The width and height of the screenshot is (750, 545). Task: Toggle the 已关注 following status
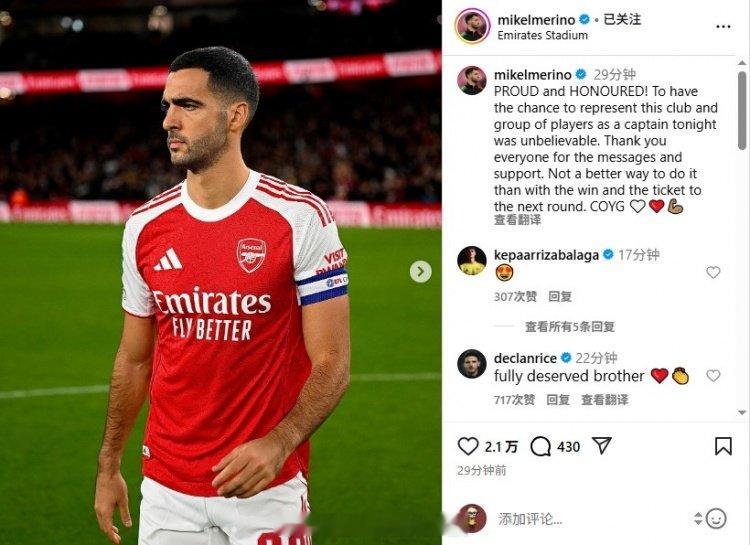pyautogui.click(x=622, y=20)
